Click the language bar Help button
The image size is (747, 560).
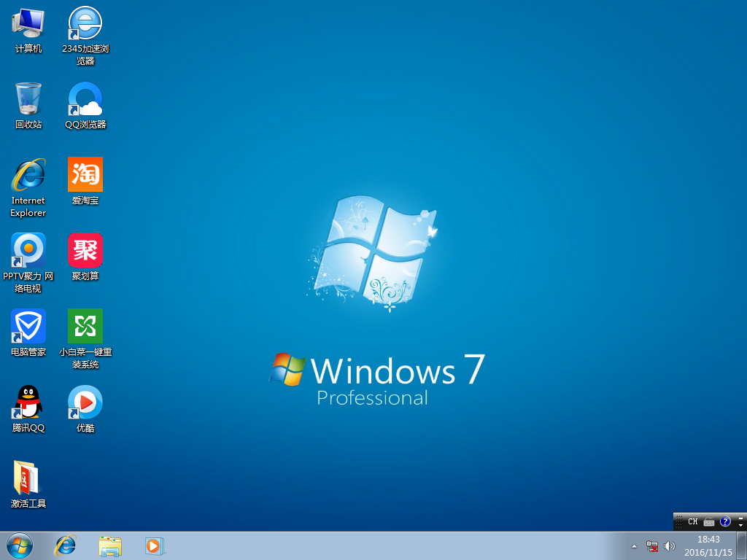pyautogui.click(x=725, y=521)
